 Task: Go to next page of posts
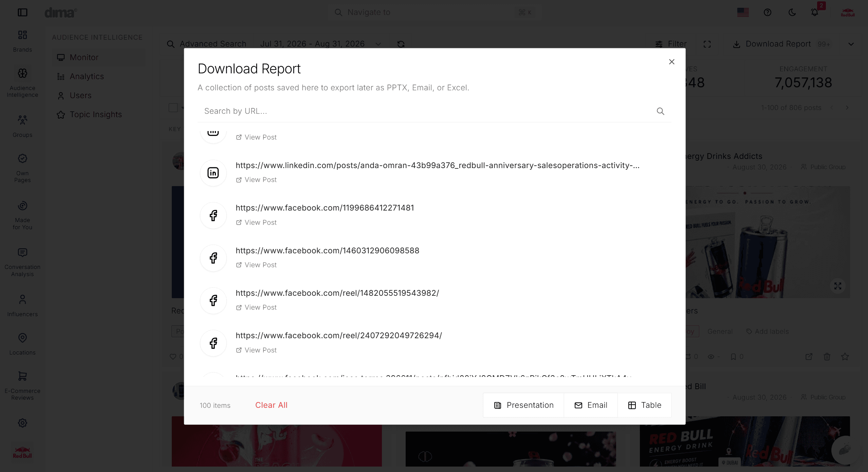click(x=847, y=108)
